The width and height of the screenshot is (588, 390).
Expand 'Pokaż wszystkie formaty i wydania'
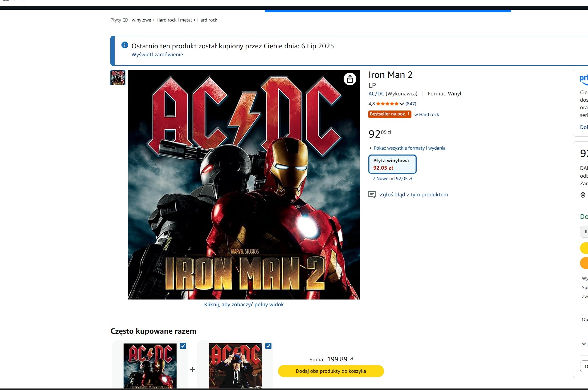coord(409,148)
